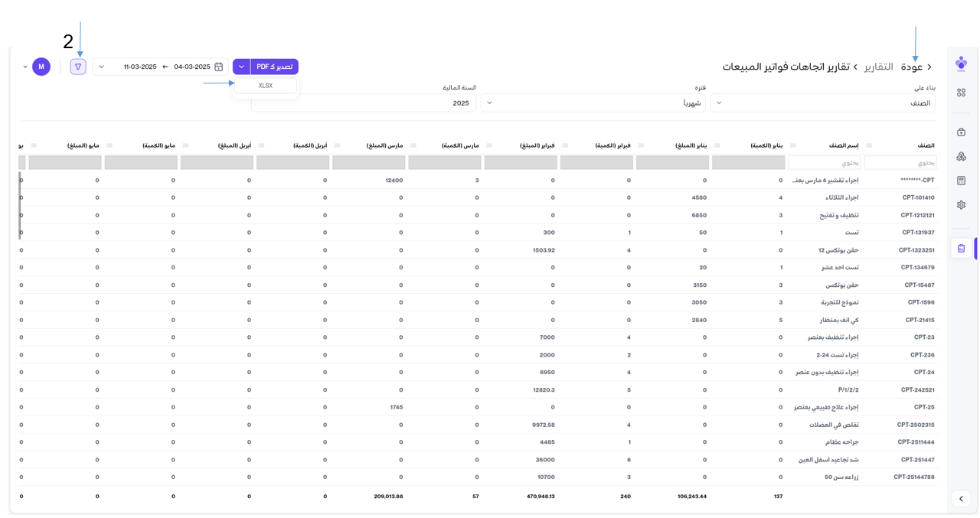Select the reports clipboard sidebar icon
The width and height of the screenshot is (980, 518).
click(961, 249)
